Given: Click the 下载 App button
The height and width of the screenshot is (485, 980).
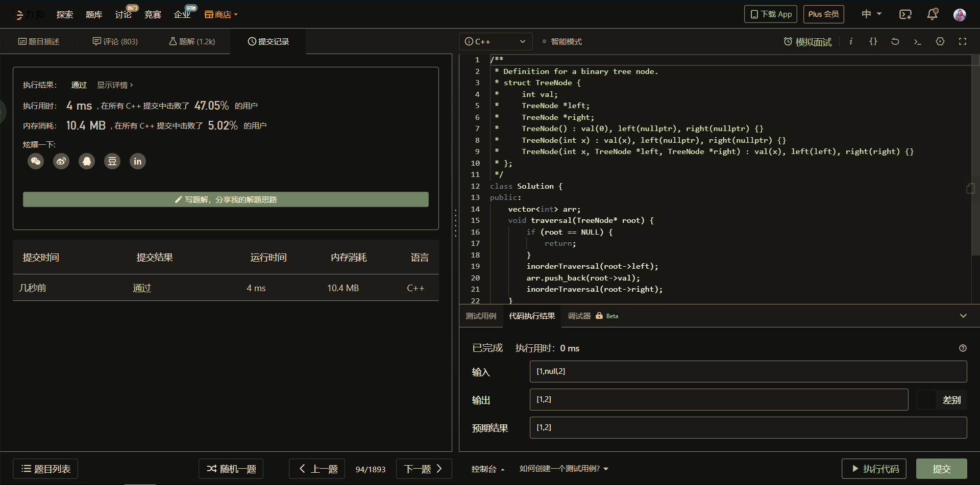Looking at the screenshot, I should click(x=771, y=14).
